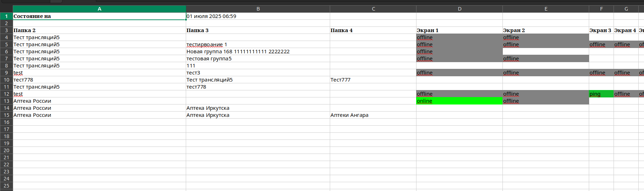The width and height of the screenshot is (644, 191).
Task: Click the column D header
Action: click(x=459, y=9)
